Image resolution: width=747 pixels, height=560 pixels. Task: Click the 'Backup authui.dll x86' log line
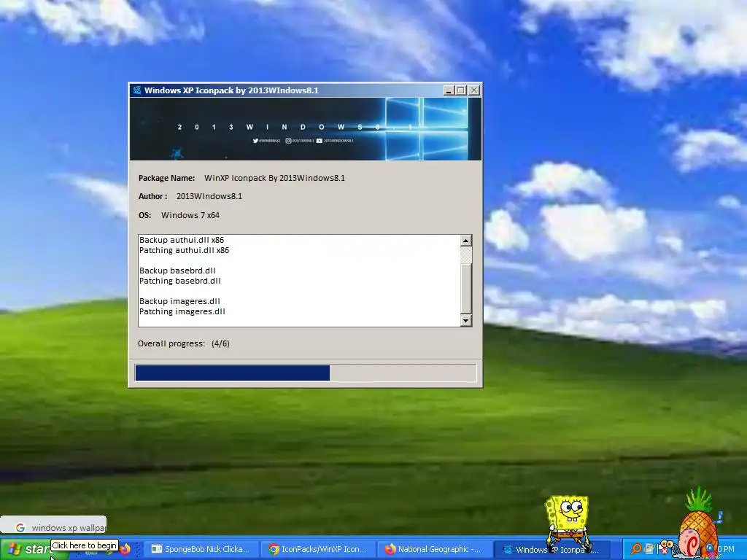(x=182, y=240)
